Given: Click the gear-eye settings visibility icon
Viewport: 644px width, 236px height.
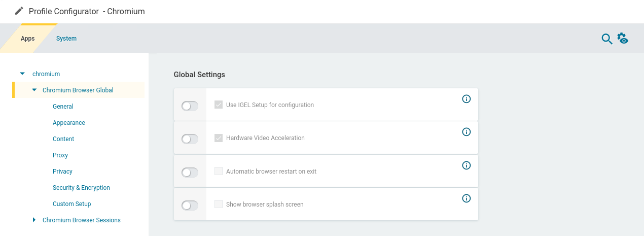Looking at the screenshot, I should click(623, 39).
